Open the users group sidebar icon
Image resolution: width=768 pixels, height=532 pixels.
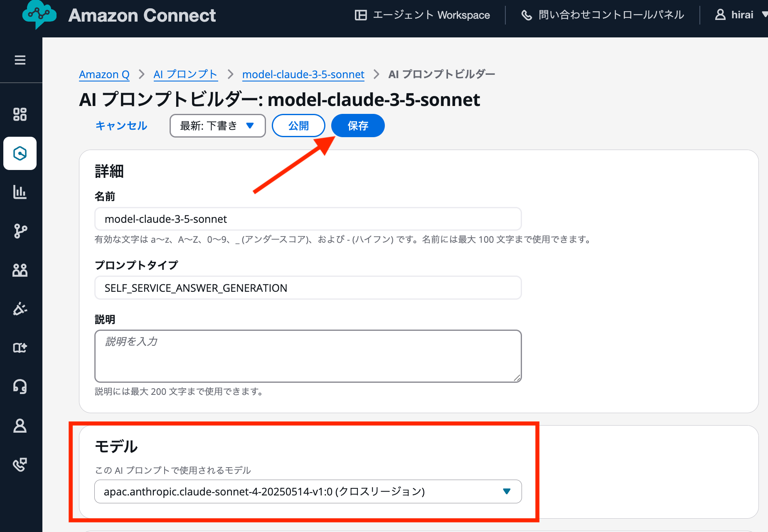(x=20, y=270)
